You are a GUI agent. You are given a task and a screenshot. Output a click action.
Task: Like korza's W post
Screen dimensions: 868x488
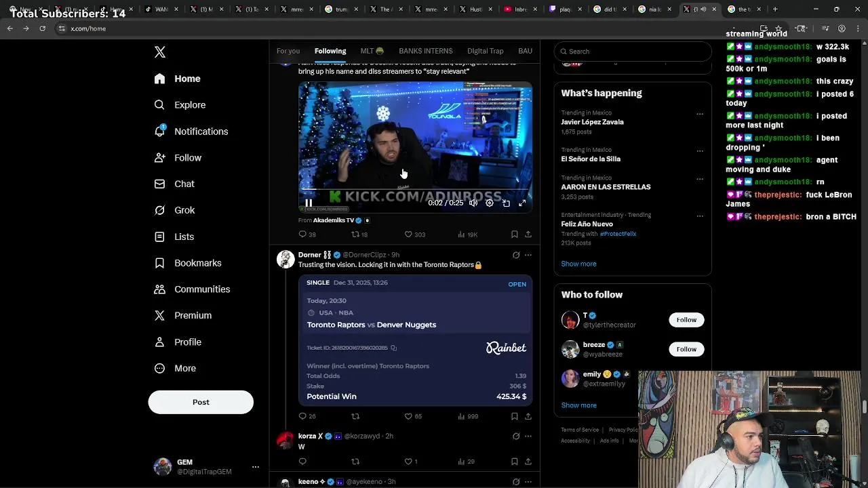pyautogui.click(x=408, y=462)
